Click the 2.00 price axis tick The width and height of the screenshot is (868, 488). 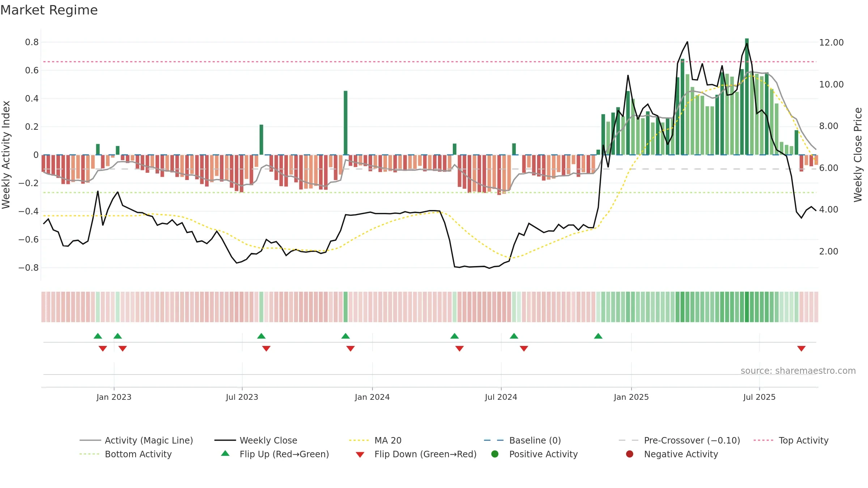click(829, 251)
